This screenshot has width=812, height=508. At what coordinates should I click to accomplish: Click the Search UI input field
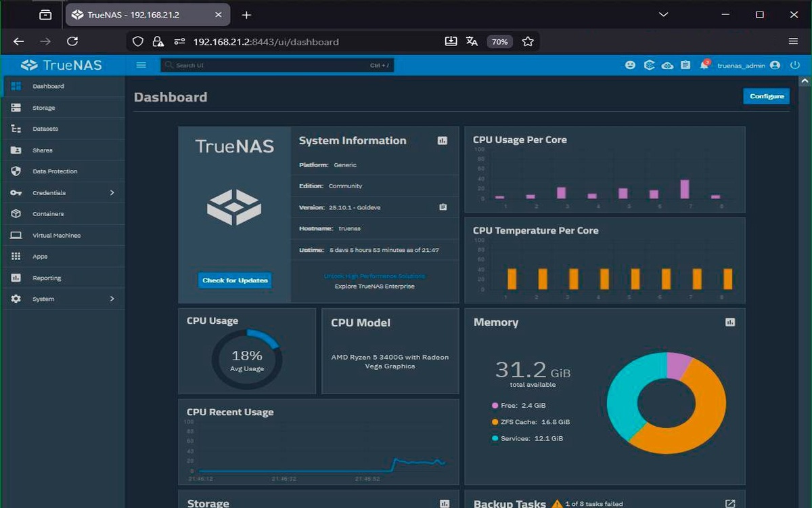click(277, 65)
